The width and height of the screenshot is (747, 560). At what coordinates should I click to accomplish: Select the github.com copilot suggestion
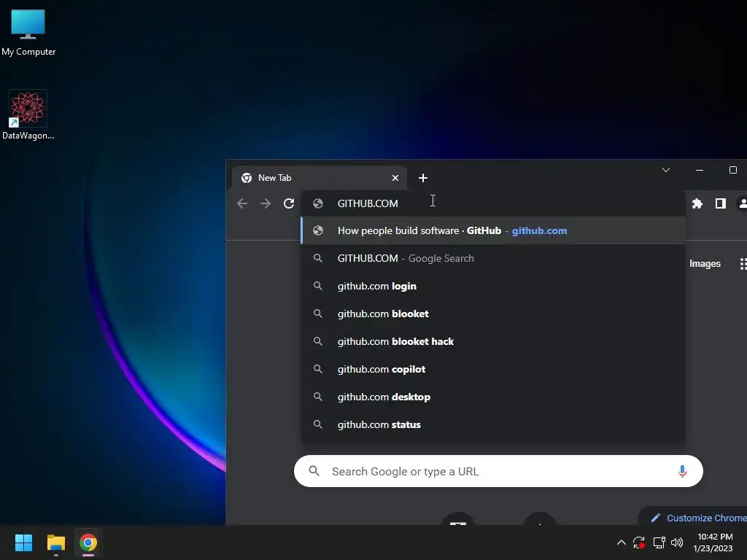pos(493,369)
